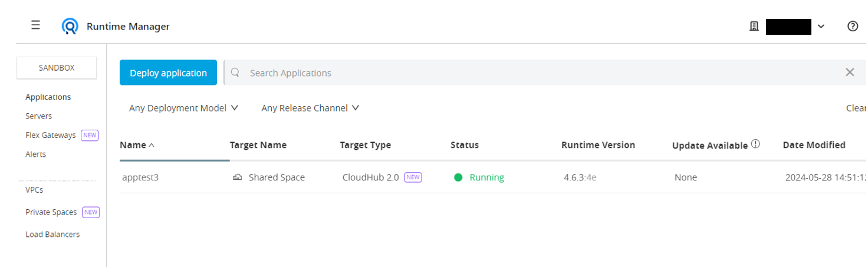This screenshot has height=270, width=868.
Task: Open the organization account dropdown chevron
Action: 821,27
